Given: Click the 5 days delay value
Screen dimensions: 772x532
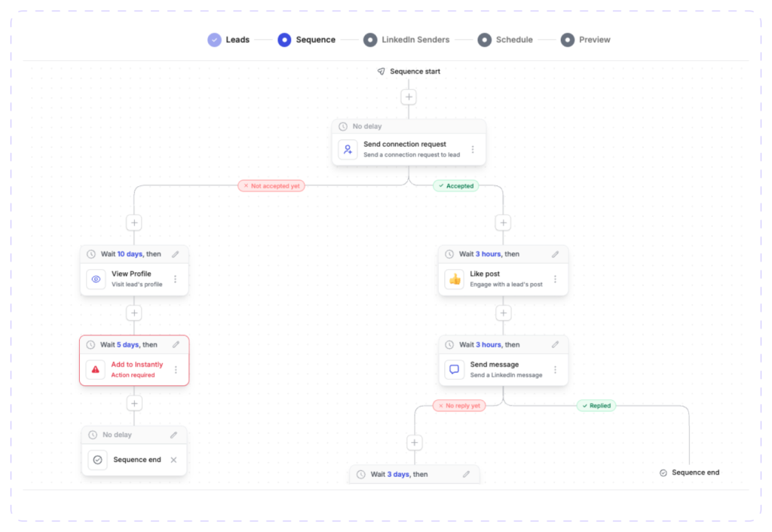Looking at the screenshot, I should (x=128, y=344).
